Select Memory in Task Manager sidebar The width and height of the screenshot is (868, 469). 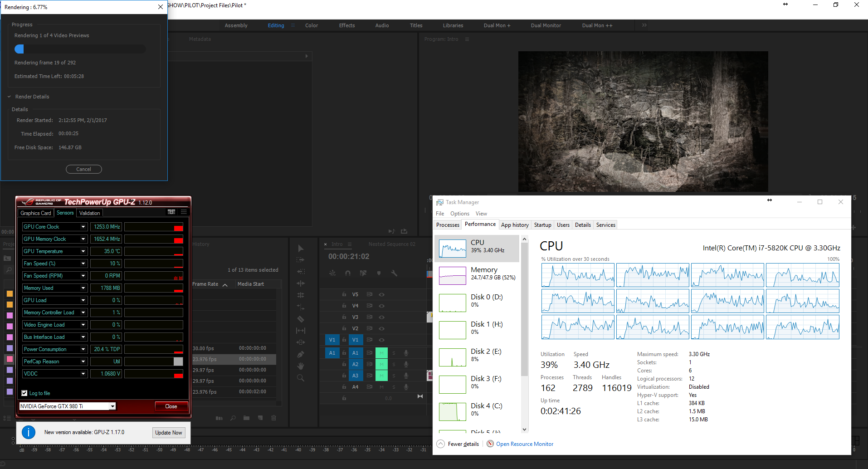477,275
